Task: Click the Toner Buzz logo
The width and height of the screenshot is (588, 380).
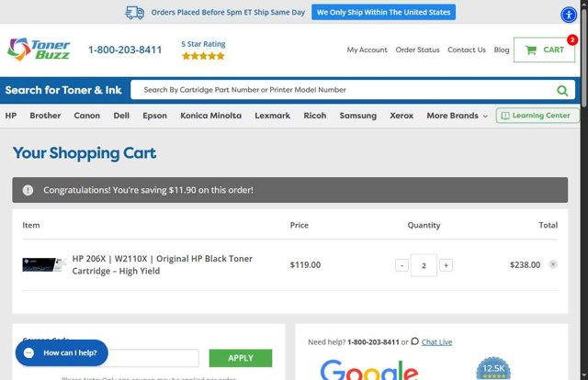Action: pos(39,50)
